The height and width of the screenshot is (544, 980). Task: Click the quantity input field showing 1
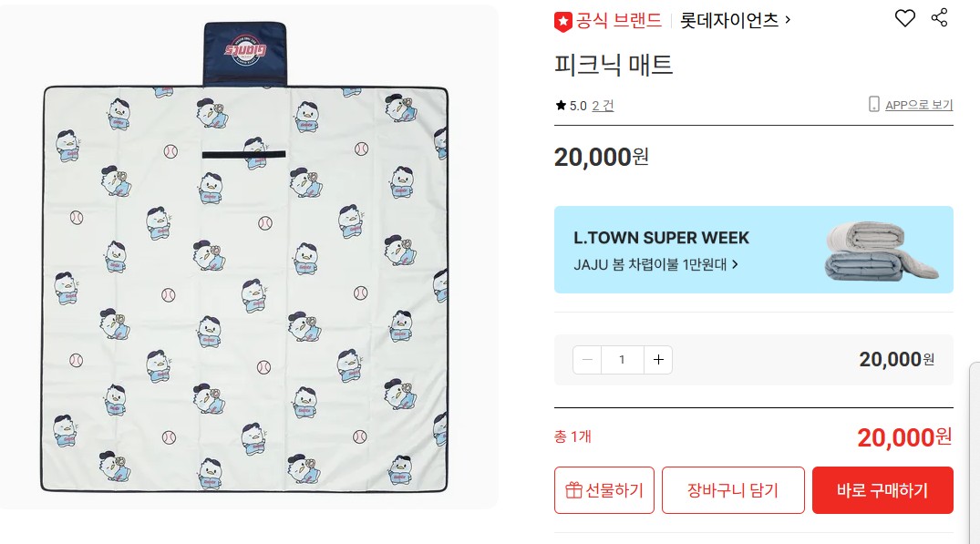coord(622,360)
